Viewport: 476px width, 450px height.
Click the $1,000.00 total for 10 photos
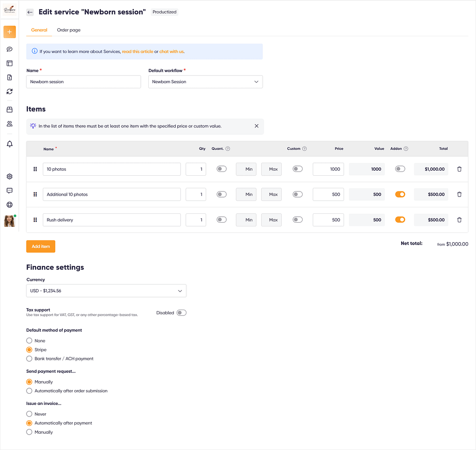click(x=431, y=169)
